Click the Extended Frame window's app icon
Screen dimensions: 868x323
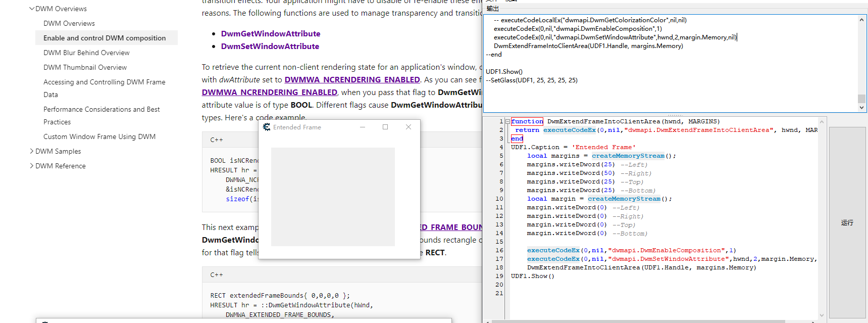pyautogui.click(x=267, y=127)
